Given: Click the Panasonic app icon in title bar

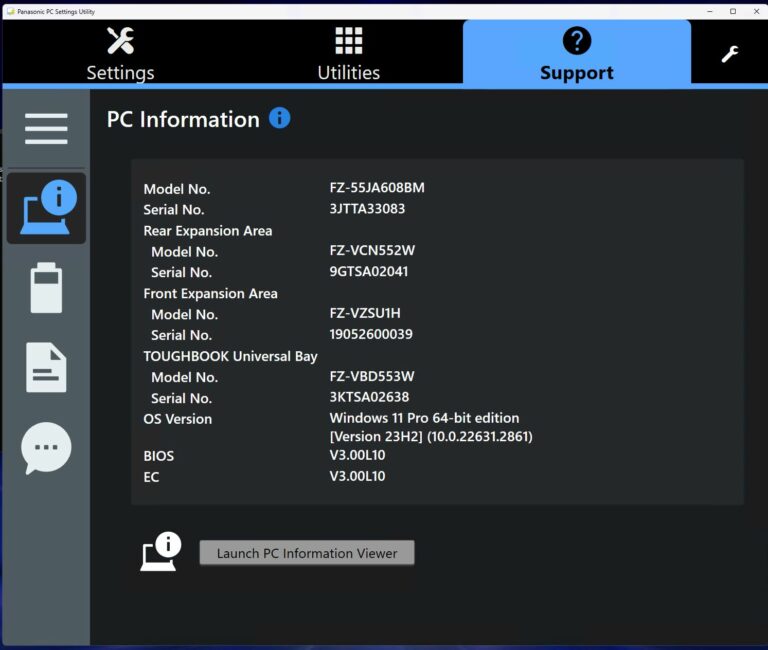Looking at the screenshot, I should [x=10, y=11].
